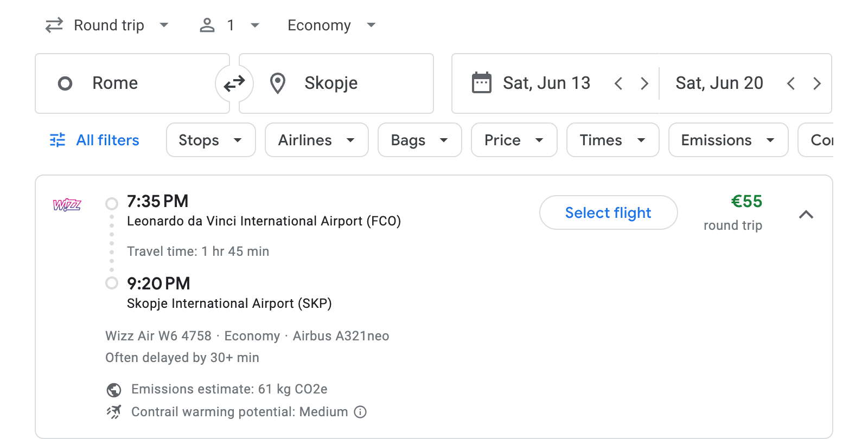Image resolution: width=868 pixels, height=439 pixels.
Task: Open the contrail warming potential info icon
Action: [360, 412]
